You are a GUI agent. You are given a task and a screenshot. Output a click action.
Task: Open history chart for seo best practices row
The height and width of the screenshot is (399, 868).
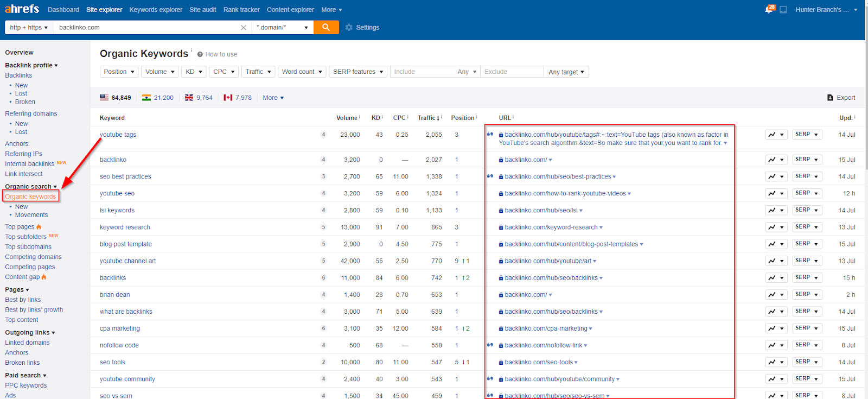[x=776, y=176]
